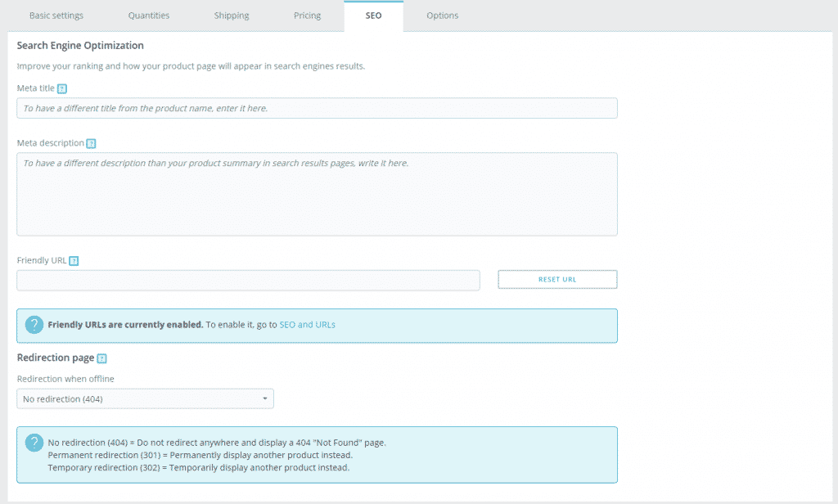Image resolution: width=838 pixels, height=504 pixels.
Task: Open the help tooltip next to Meta title
Action: (x=63, y=88)
